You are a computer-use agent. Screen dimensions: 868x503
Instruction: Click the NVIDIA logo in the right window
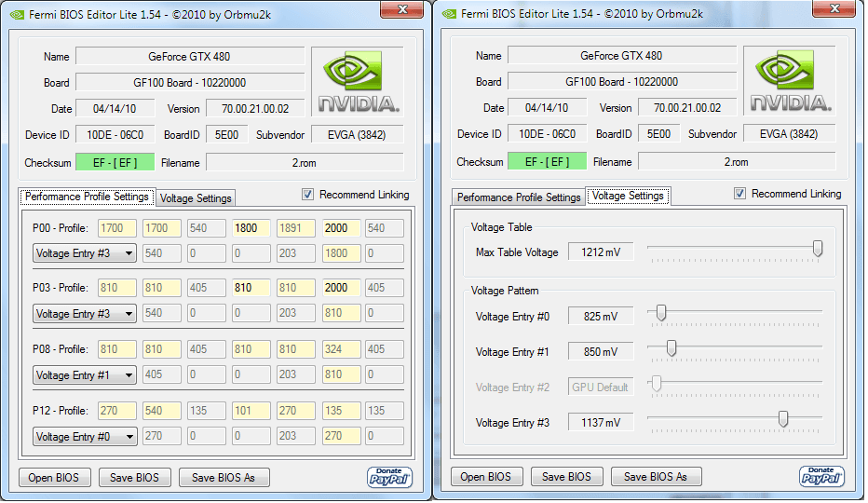pos(790,81)
